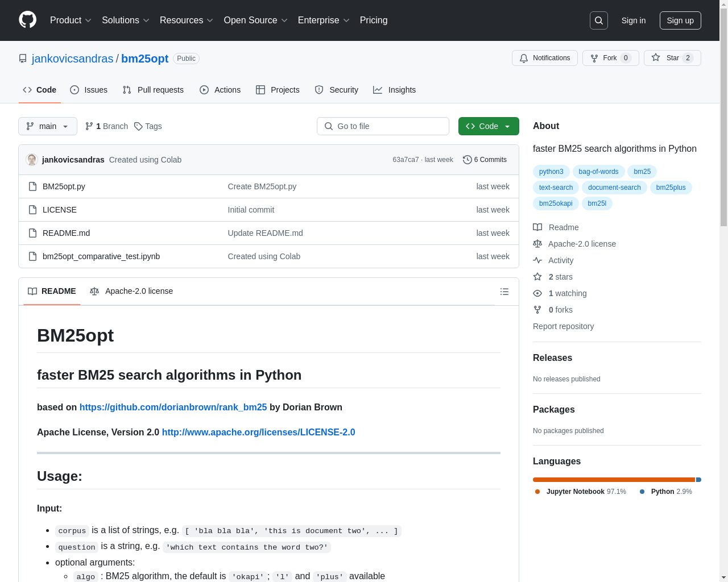Open the 6 Commits history link
The height and width of the screenshot is (582, 728).
(485, 160)
